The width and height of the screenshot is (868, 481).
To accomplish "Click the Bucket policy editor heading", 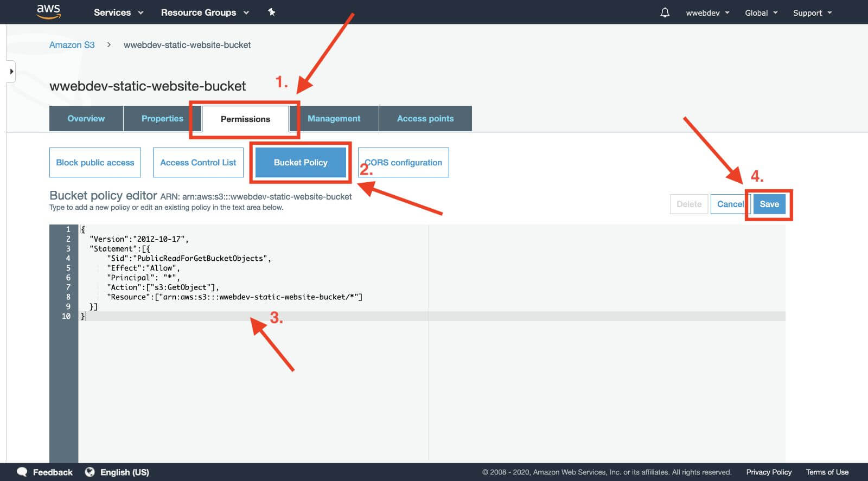I will [103, 195].
